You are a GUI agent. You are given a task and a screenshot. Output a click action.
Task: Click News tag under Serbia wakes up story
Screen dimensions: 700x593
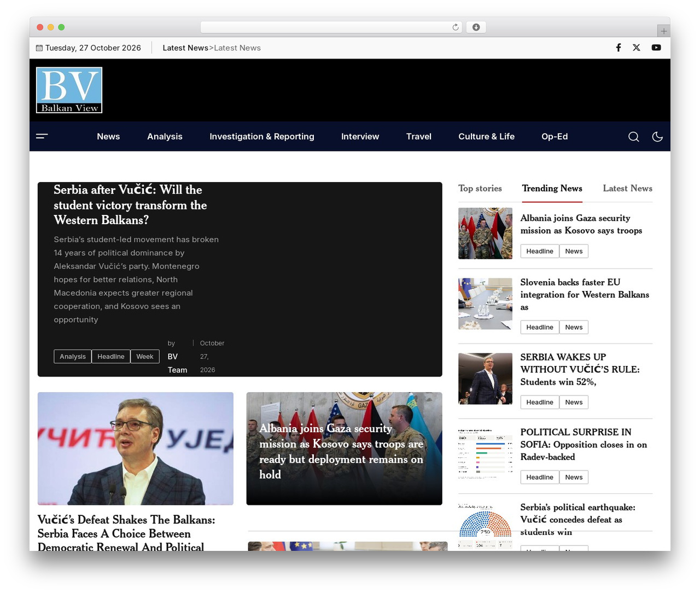574,402
